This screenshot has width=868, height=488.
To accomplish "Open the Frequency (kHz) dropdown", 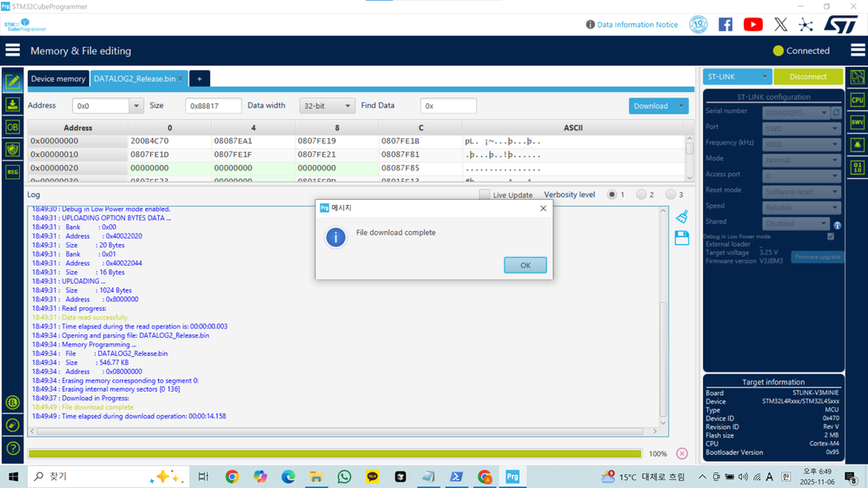I will coord(802,144).
